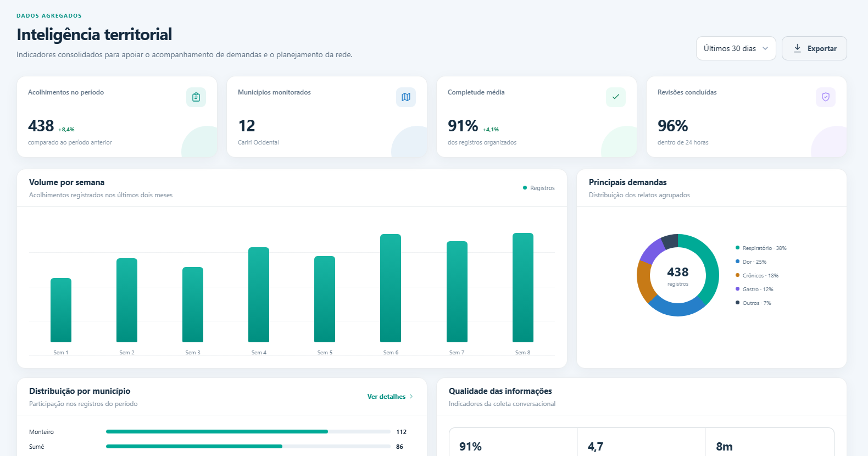Image resolution: width=868 pixels, height=456 pixels.
Task: Select the Sem 5 bar in chart
Action: pyautogui.click(x=325, y=299)
